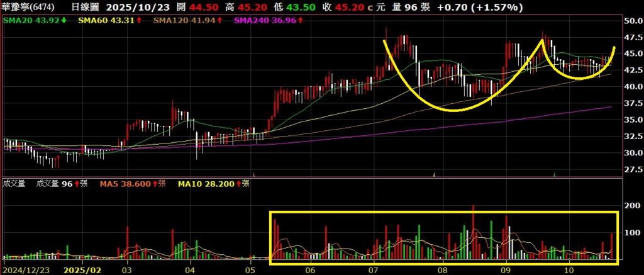Select the SMA60 43.31 legend label
644x275 pixels.
point(104,21)
